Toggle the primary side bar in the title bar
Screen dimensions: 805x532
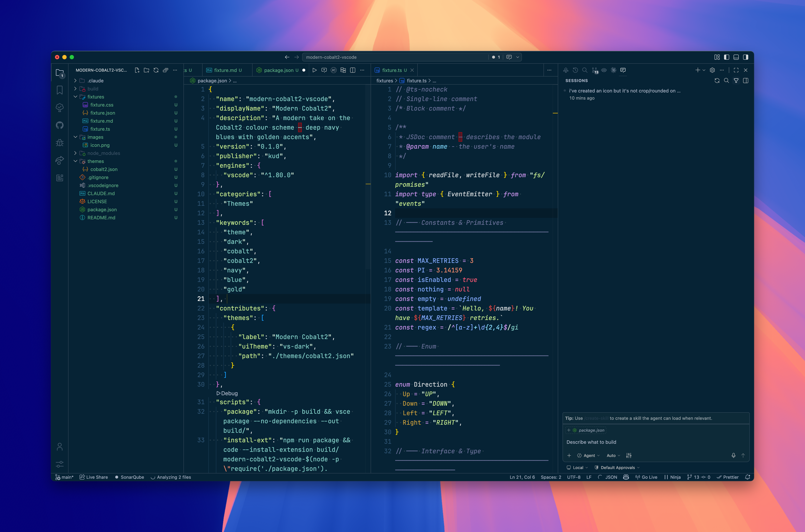(x=727, y=57)
